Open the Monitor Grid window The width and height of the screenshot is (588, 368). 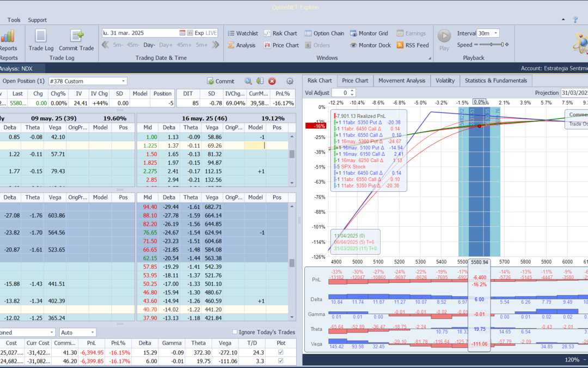(369, 33)
